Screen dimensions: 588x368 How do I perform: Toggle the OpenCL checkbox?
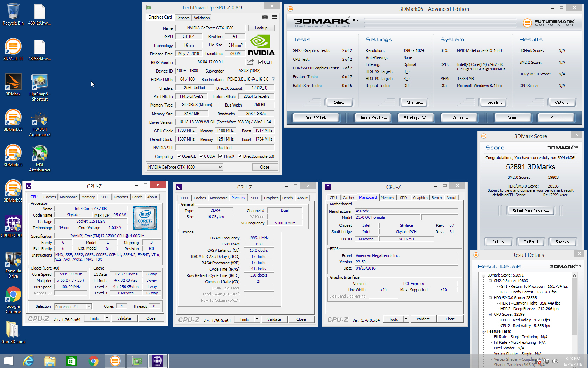pos(179,156)
